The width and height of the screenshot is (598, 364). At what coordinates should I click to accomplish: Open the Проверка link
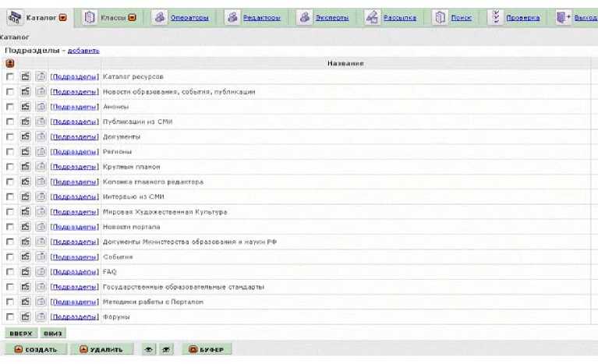(523, 18)
